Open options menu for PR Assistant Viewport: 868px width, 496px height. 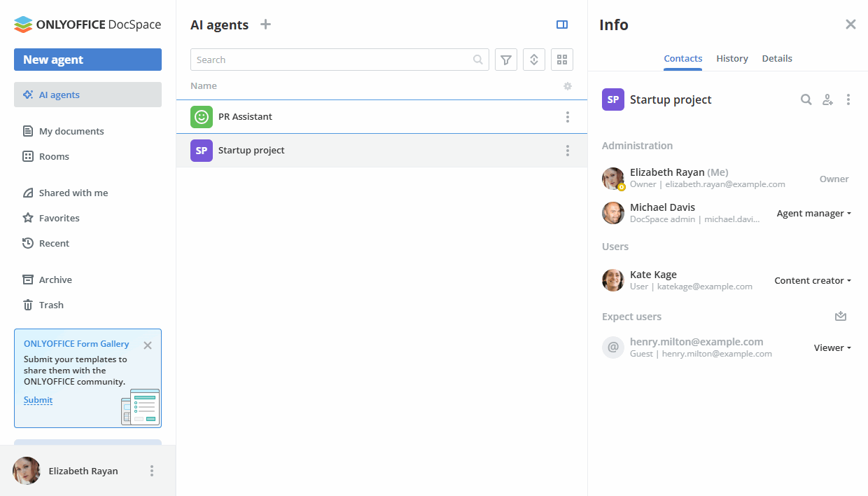pos(568,117)
